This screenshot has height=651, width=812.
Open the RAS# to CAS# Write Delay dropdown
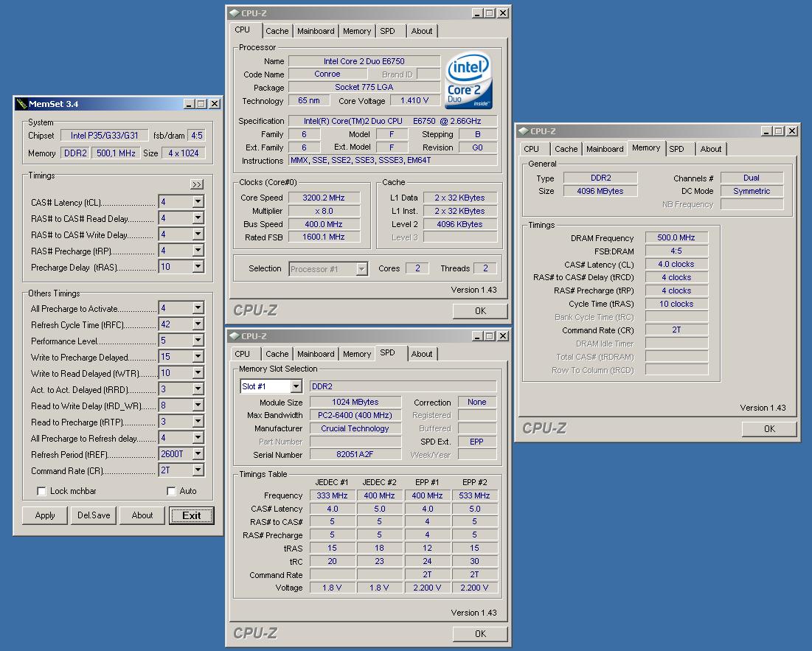pyautogui.click(x=198, y=234)
